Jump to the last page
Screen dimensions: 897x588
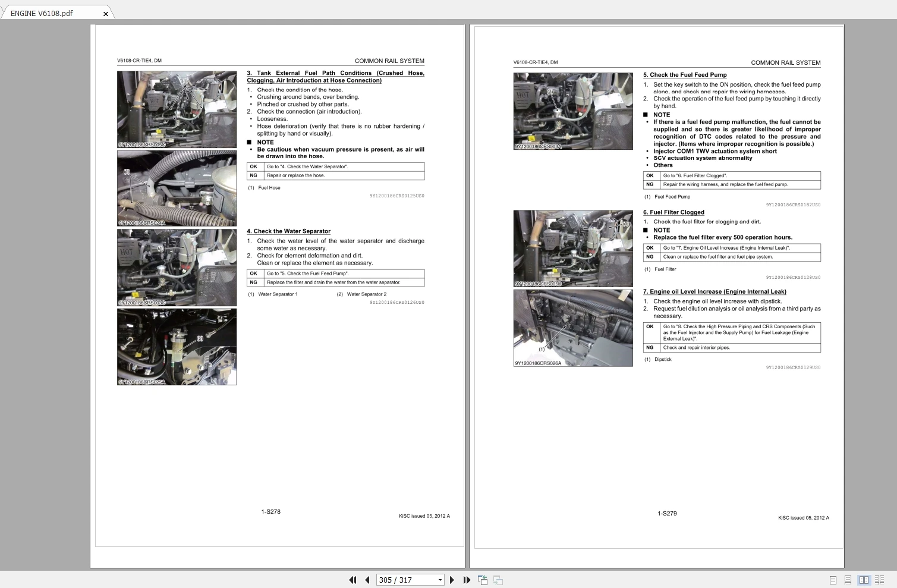point(467,580)
